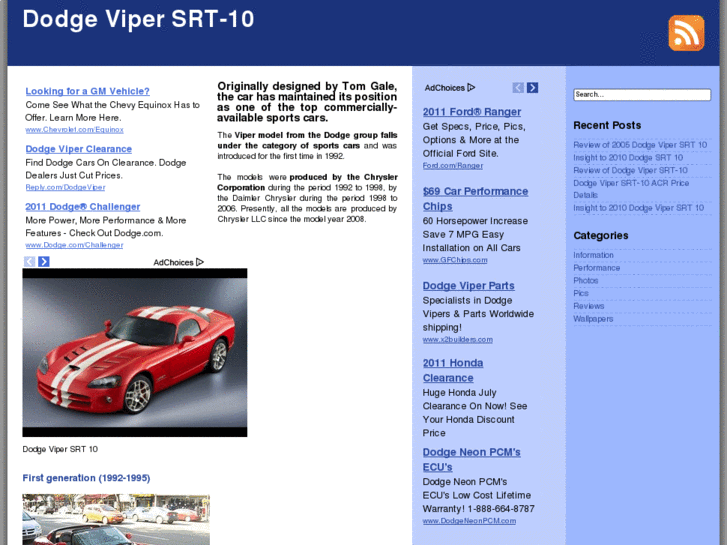Click the 'Recent Posts' heading
The height and width of the screenshot is (545, 727).
(607, 125)
